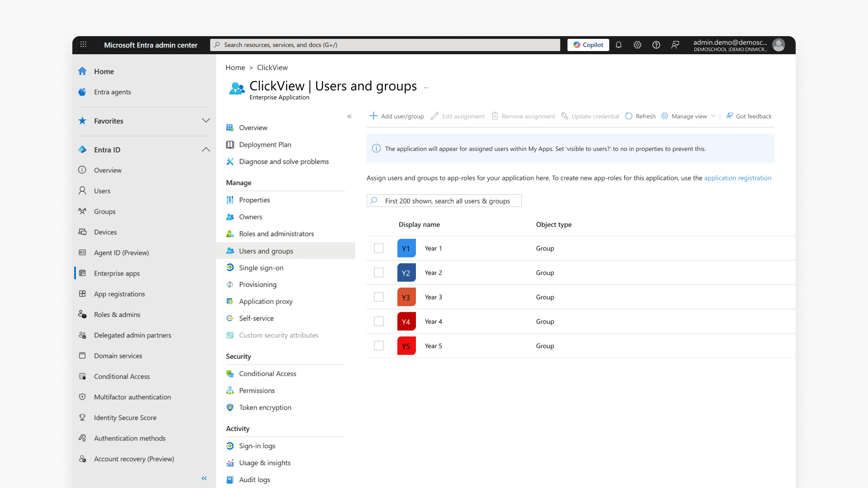
Task: Launch Copilot
Action: 588,45
